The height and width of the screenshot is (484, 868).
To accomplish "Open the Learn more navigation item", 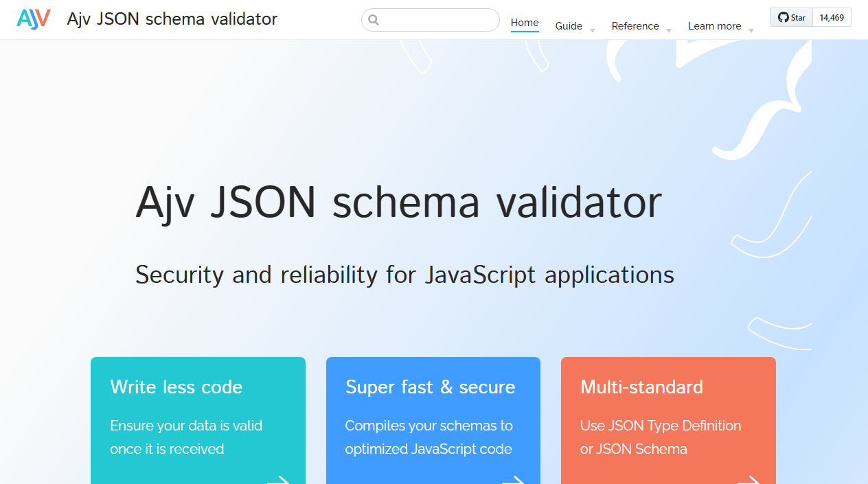I will 714,26.
